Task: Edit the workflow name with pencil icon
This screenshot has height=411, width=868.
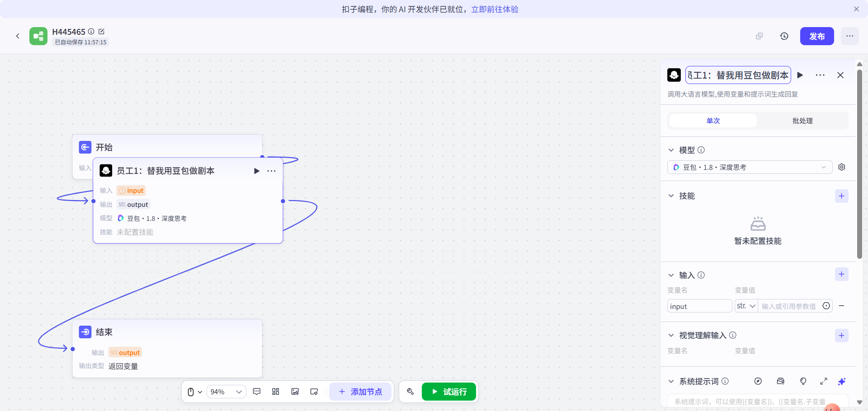Action: pyautogui.click(x=101, y=32)
